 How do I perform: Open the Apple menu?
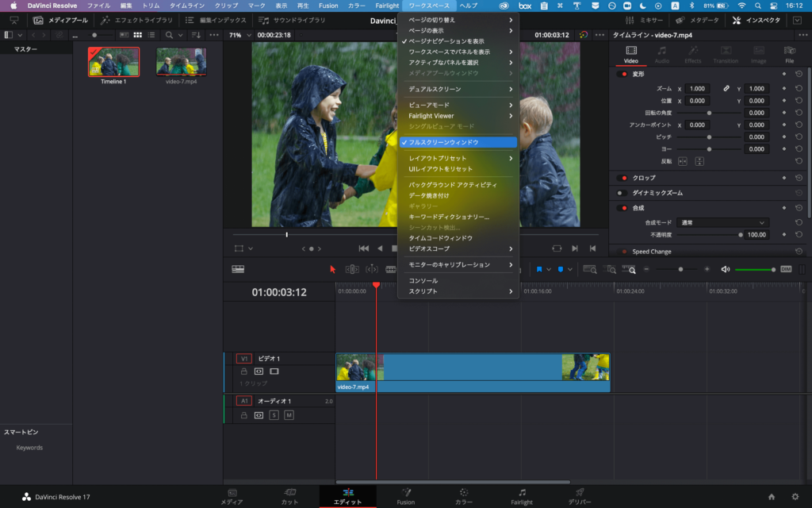pyautogui.click(x=13, y=6)
